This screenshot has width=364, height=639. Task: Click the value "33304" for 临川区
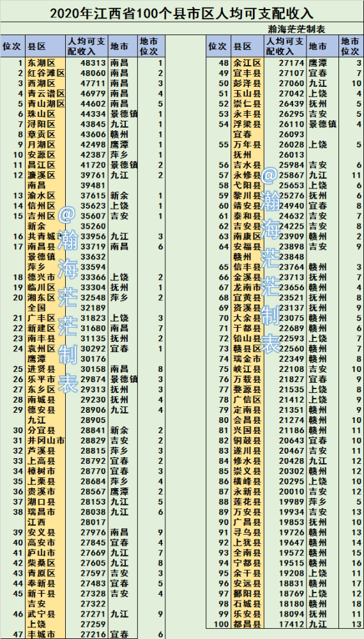(x=93, y=288)
